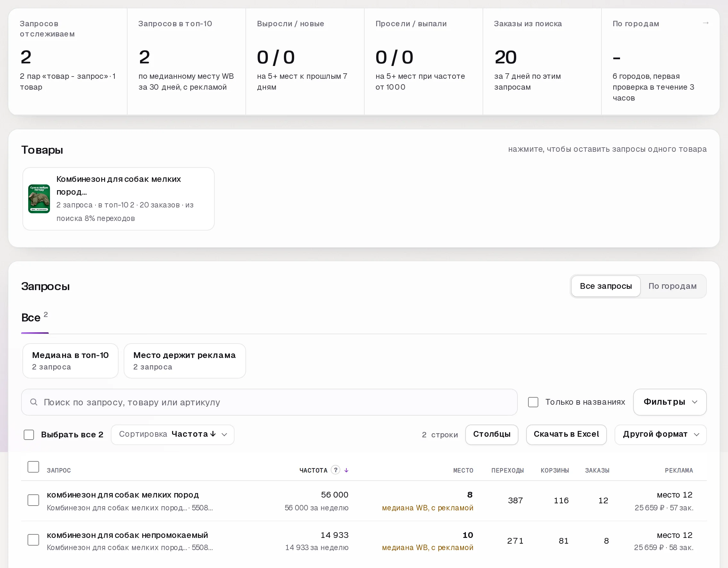Sort by the КОРЗИНЫ column header
Screen dimensions: 728x568
(555, 470)
